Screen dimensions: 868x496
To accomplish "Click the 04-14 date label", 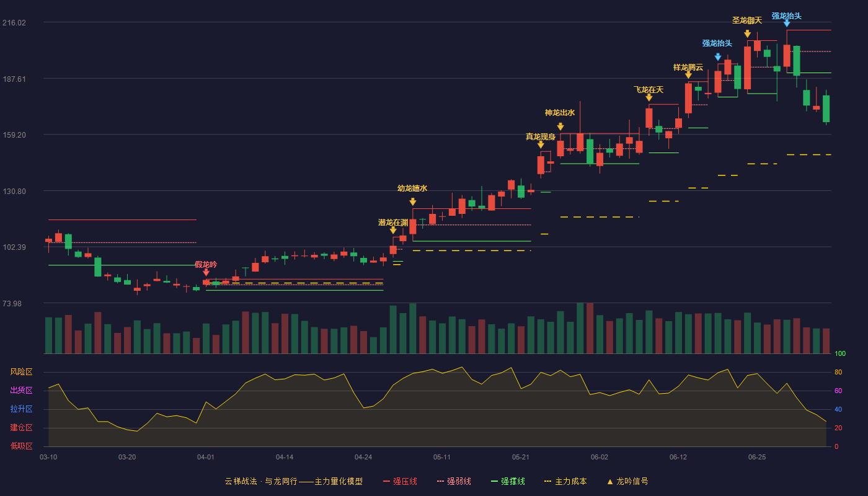I will click(x=285, y=457).
